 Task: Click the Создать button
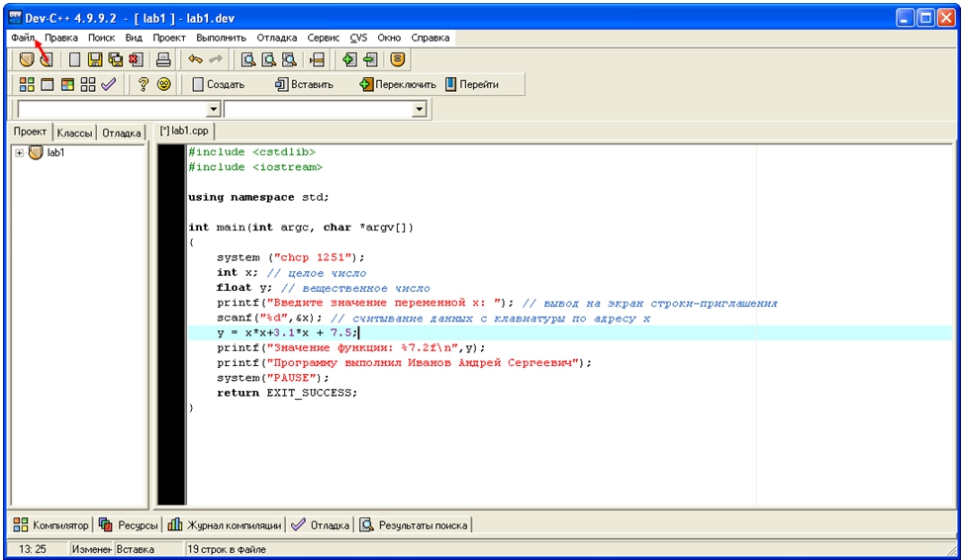tap(218, 85)
